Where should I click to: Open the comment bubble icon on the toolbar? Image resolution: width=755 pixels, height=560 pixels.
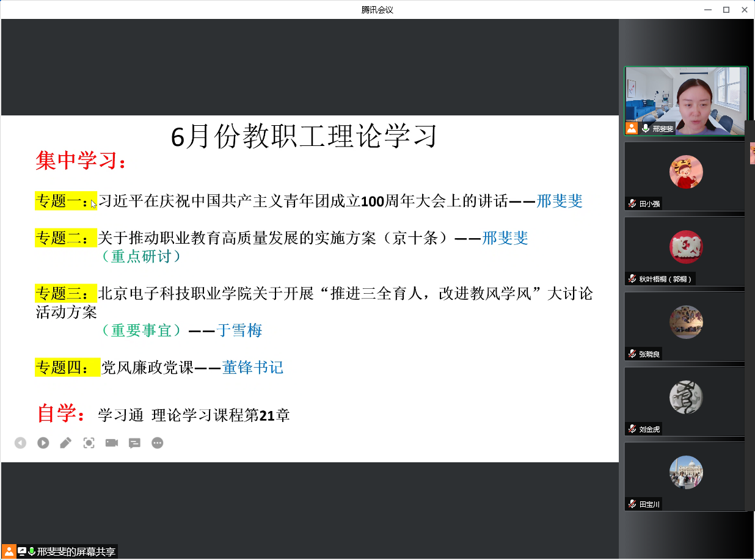pyautogui.click(x=134, y=443)
